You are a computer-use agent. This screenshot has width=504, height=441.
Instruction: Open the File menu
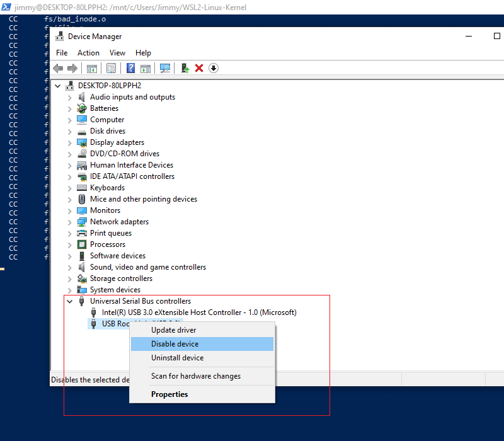(62, 53)
